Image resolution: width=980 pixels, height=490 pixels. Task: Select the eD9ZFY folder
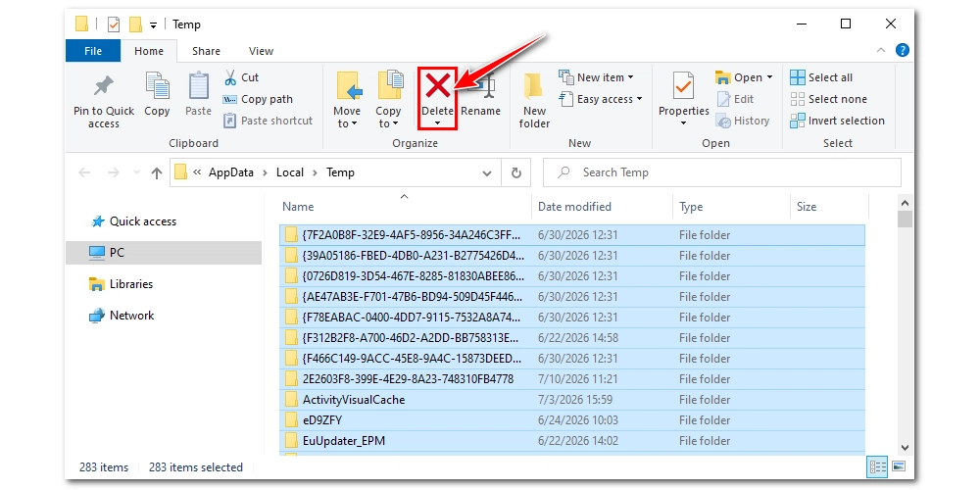[x=572, y=420]
